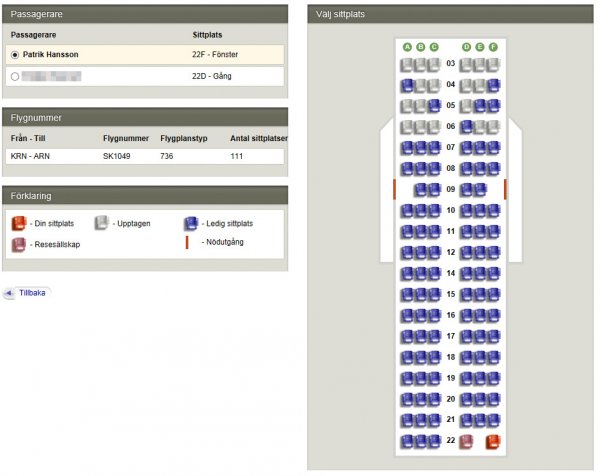The height and width of the screenshot is (476, 600).
Task: Select window seat 12F
Action: pyautogui.click(x=493, y=252)
